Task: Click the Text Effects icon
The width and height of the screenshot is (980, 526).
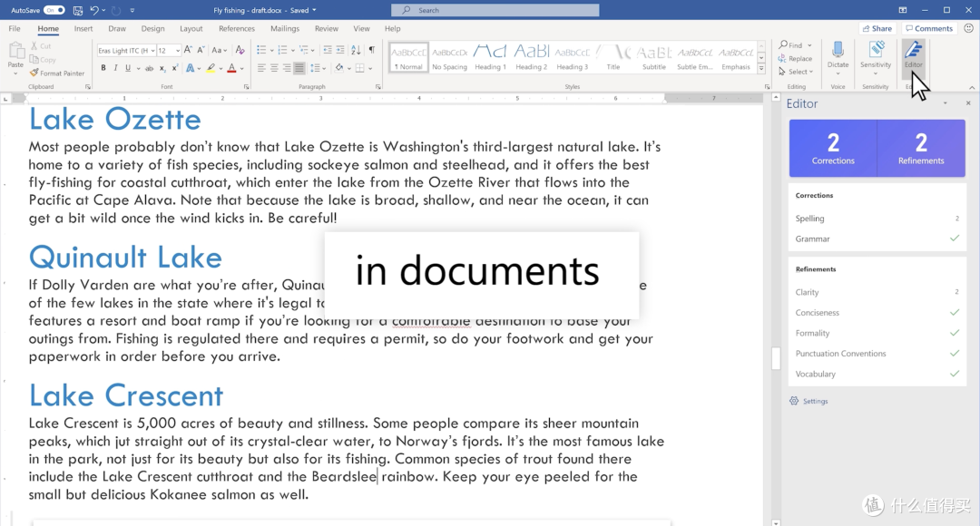Action: pyautogui.click(x=190, y=68)
